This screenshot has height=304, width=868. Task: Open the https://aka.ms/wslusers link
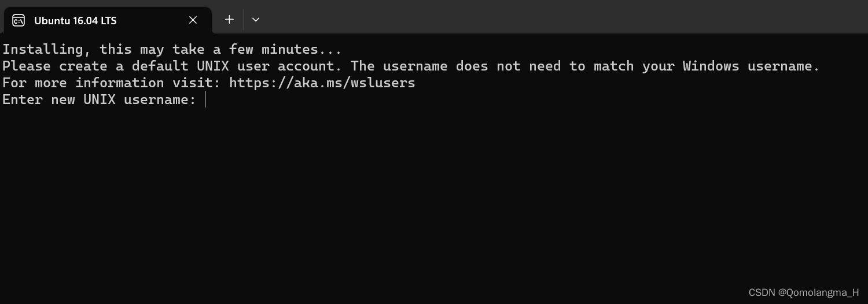322,83
